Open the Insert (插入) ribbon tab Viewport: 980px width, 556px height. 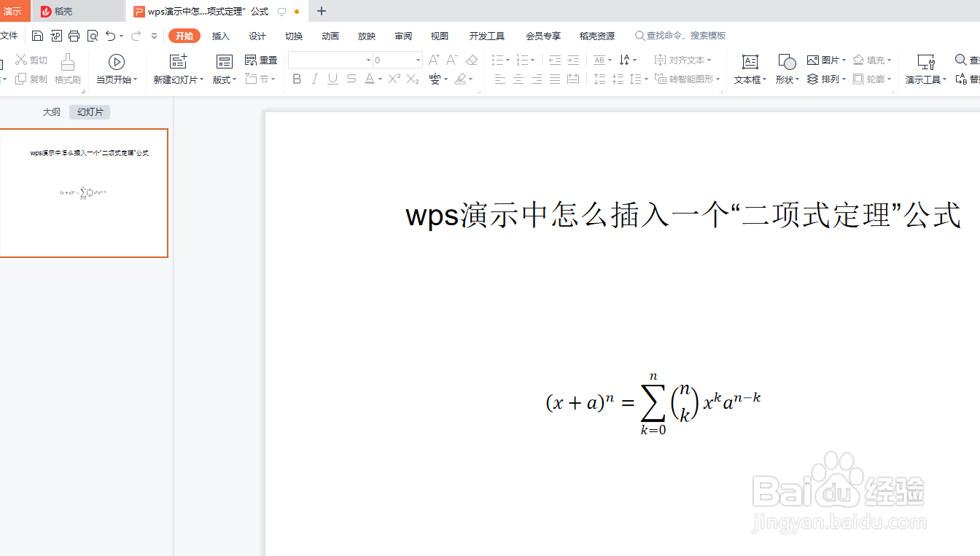point(220,36)
